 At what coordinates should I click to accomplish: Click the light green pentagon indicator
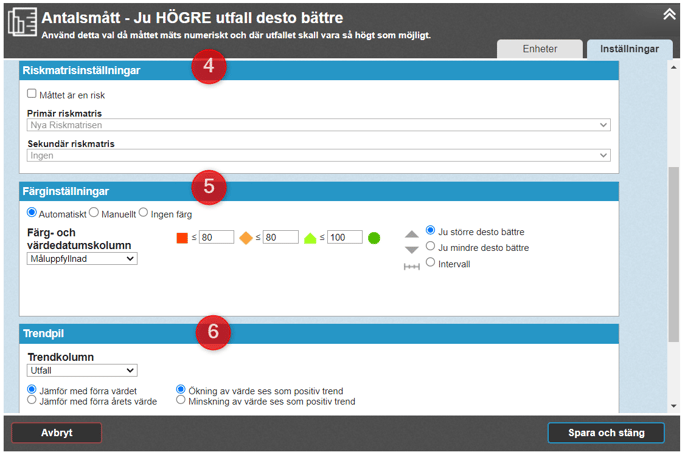coord(310,238)
